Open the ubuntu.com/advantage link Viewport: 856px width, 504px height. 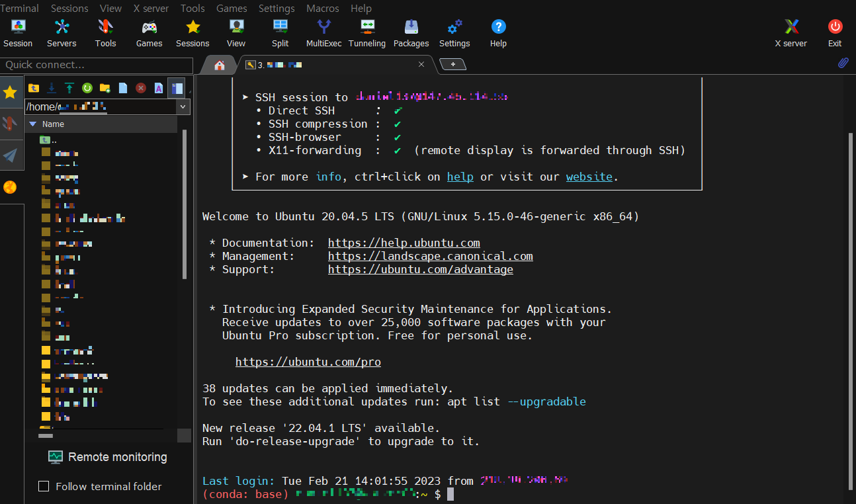[421, 269]
